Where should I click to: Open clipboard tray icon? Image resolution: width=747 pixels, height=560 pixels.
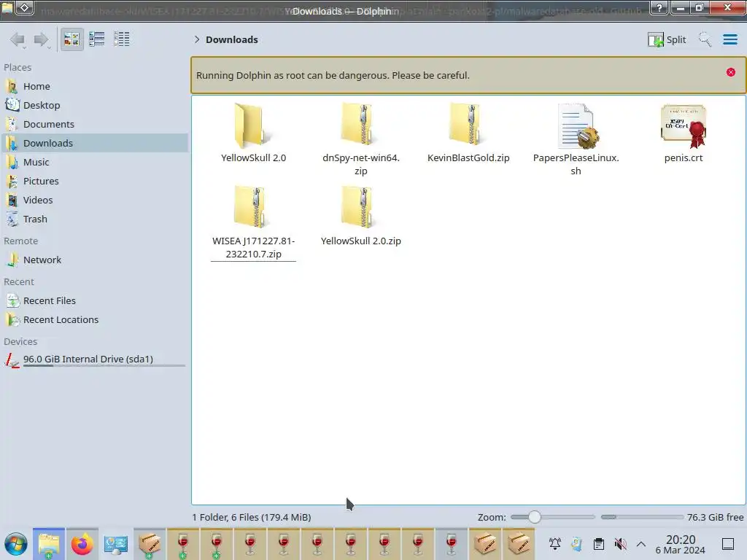click(x=599, y=544)
